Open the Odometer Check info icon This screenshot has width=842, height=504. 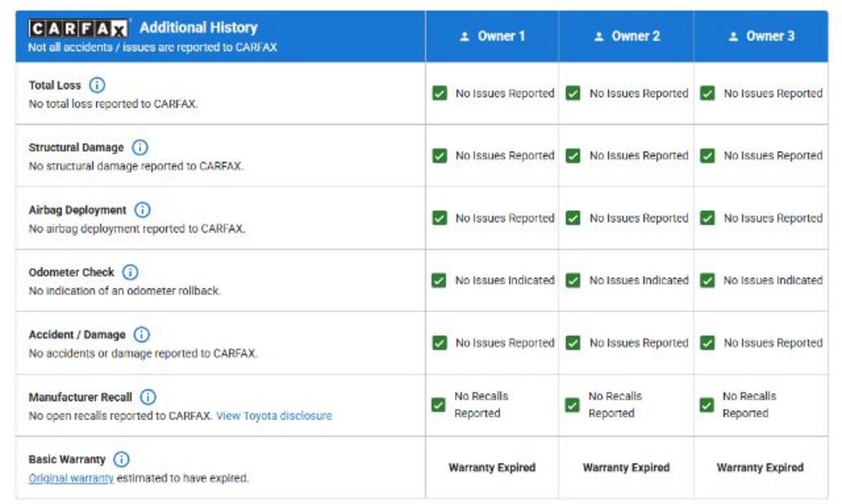pos(130,272)
